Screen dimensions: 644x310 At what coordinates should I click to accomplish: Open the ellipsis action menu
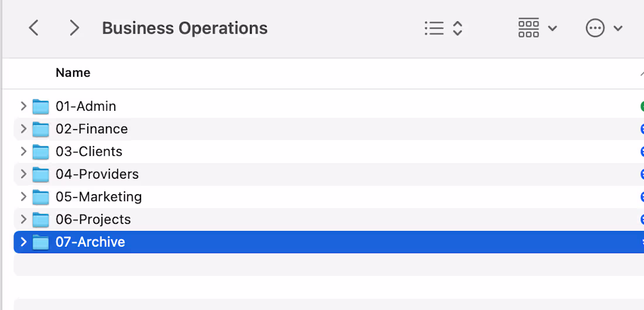coord(595,28)
